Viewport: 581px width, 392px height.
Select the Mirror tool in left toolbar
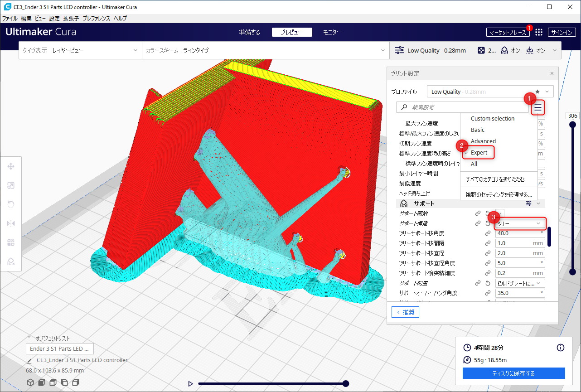pos(11,223)
